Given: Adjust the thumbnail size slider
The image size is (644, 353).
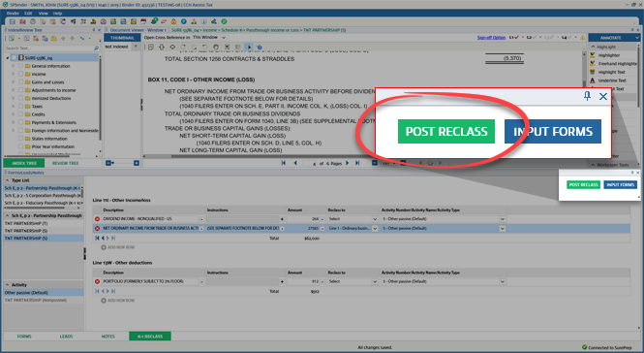Looking at the screenshot, I should [122, 163].
